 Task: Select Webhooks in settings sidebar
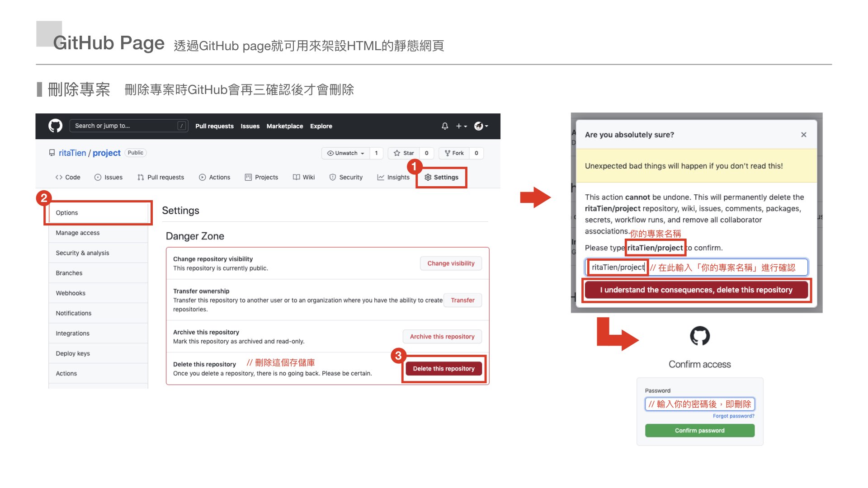[71, 293]
